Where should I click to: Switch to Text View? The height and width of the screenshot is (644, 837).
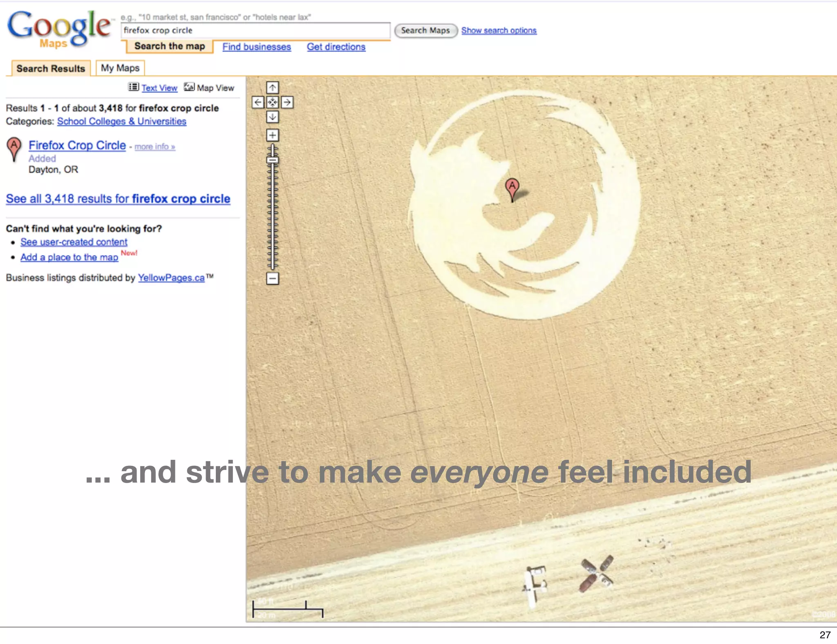(x=159, y=88)
